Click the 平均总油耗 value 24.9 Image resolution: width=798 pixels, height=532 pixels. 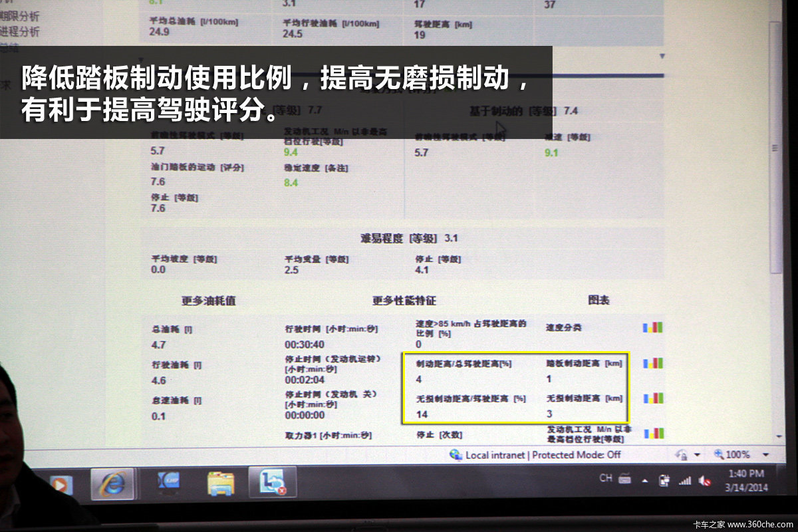pyautogui.click(x=159, y=31)
